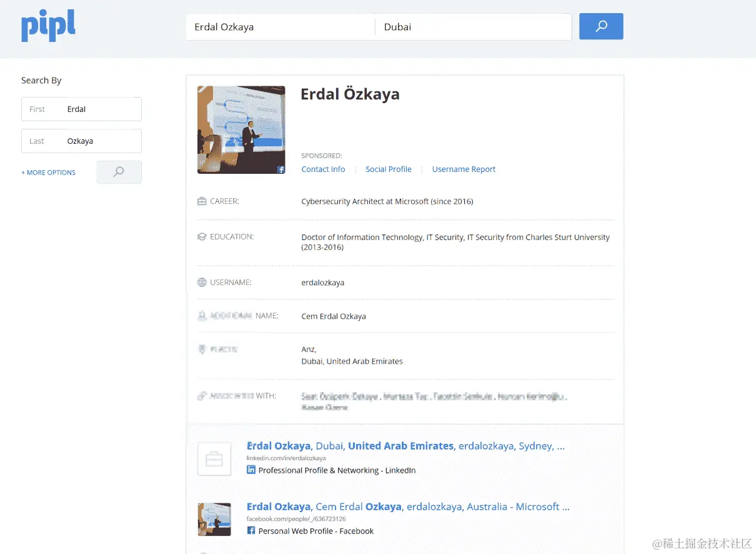756x554 pixels.
Task: Click the SPONSORED: label
Action: coord(322,156)
